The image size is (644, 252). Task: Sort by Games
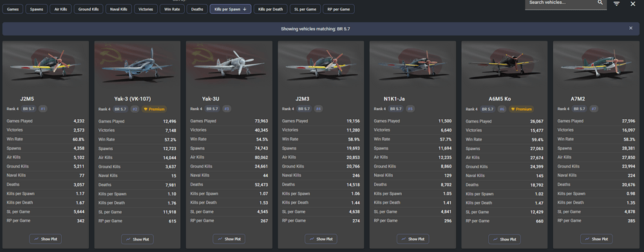(13, 9)
